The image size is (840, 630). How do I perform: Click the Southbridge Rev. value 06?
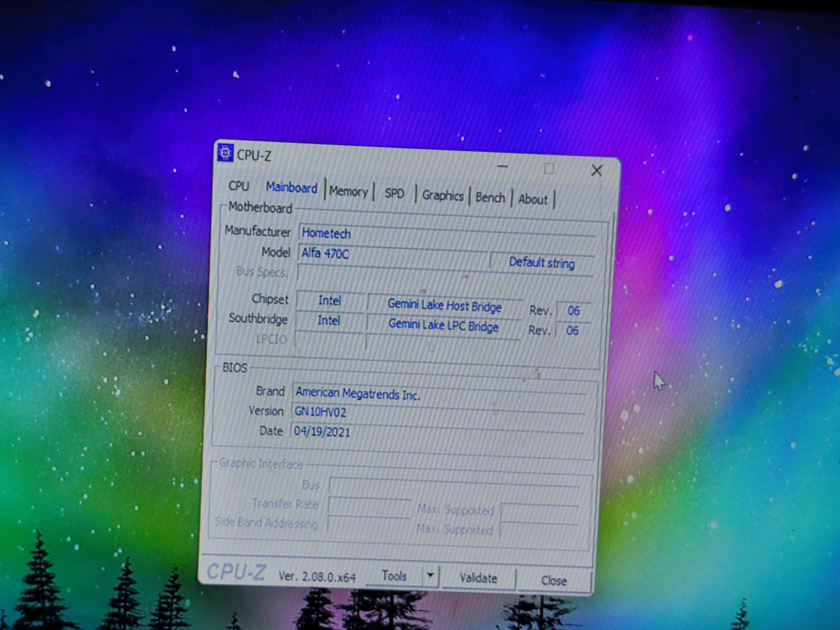[x=572, y=330]
